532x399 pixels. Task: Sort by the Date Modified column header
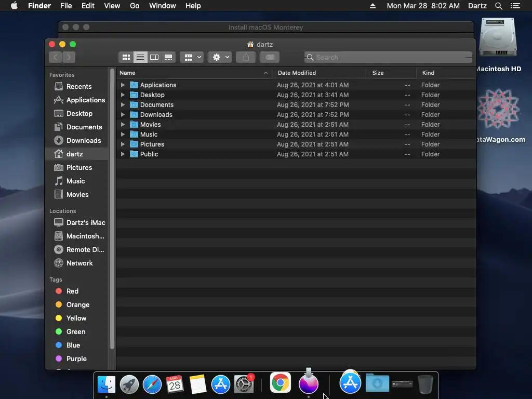[319, 73]
